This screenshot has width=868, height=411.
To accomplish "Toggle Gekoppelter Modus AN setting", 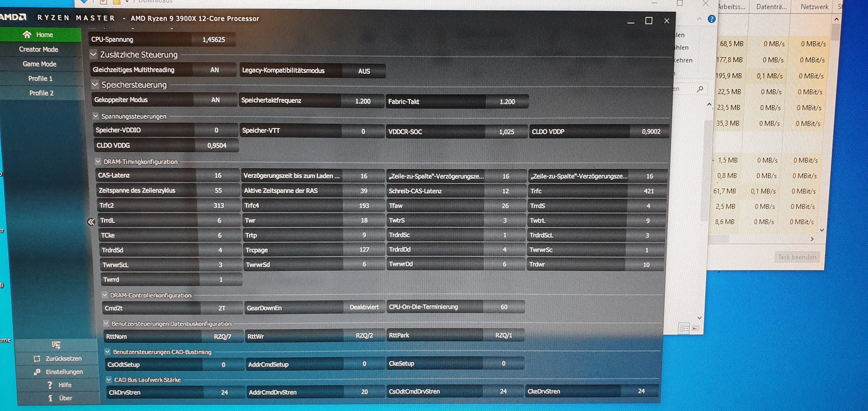I will point(215,100).
